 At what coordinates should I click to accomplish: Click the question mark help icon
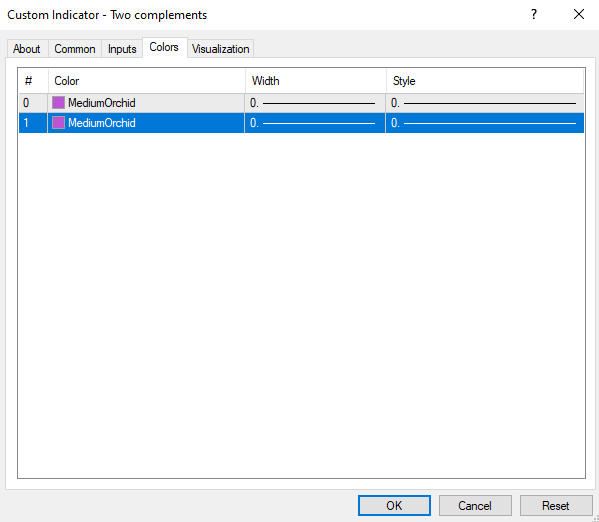534,15
